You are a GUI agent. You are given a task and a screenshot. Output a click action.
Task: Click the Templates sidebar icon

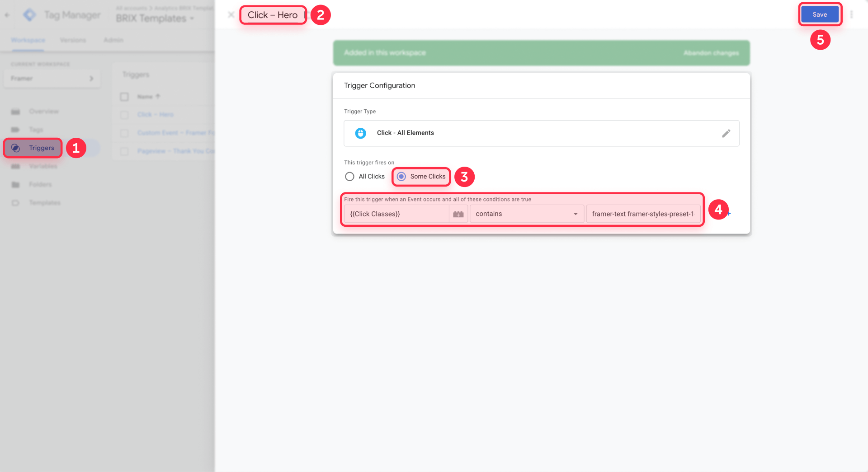click(x=16, y=203)
